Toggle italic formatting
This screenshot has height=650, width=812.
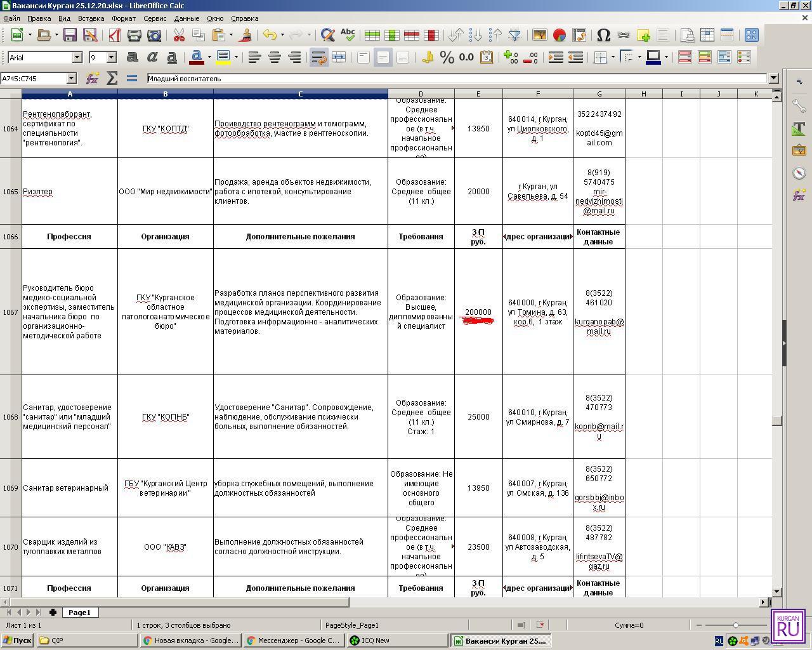pyautogui.click(x=152, y=57)
